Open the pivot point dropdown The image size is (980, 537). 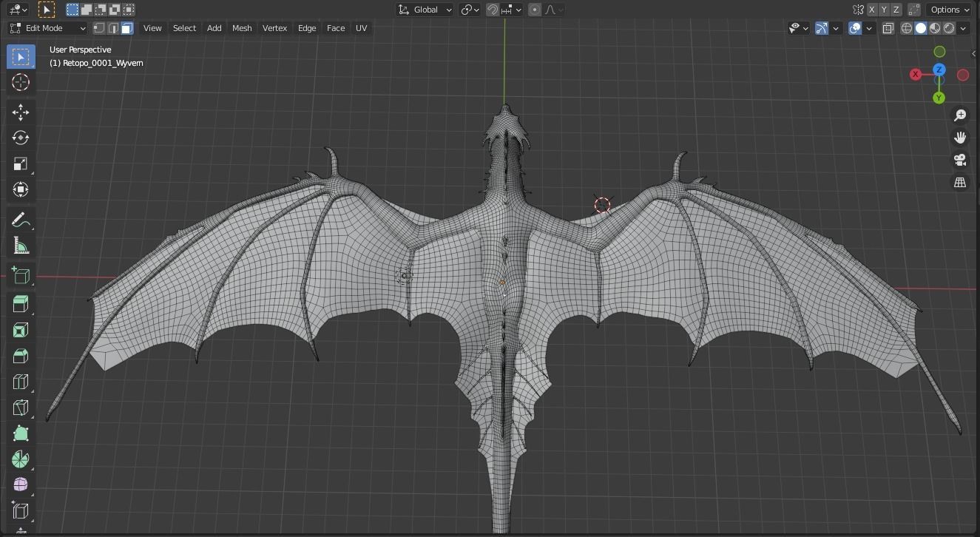pyautogui.click(x=470, y=10)
